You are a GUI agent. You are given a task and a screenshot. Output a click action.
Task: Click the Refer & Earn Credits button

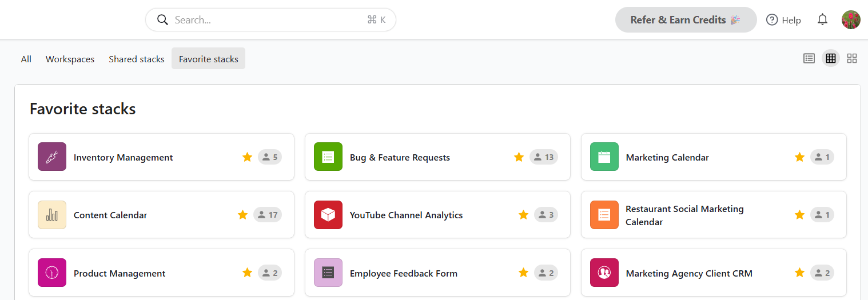click(x=686, y=19)
